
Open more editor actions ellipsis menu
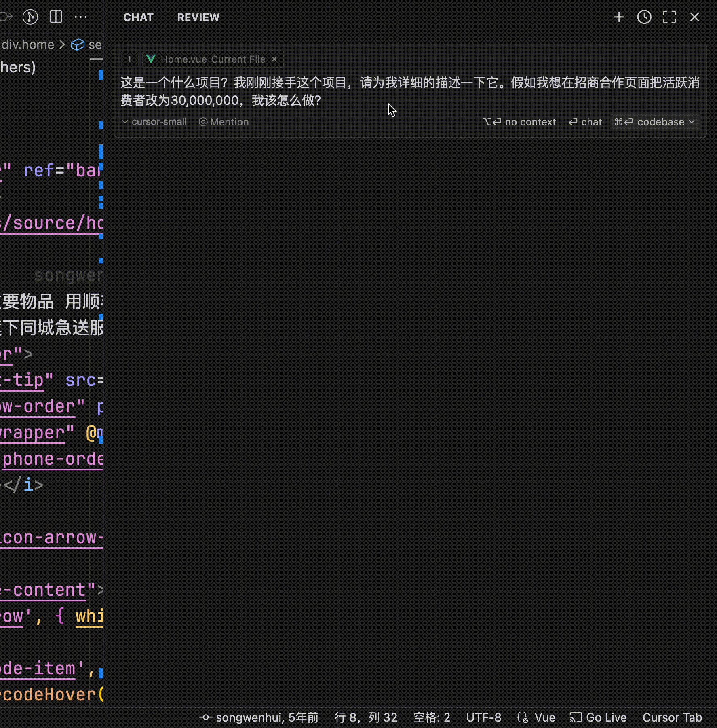click(x=81, y=17)
